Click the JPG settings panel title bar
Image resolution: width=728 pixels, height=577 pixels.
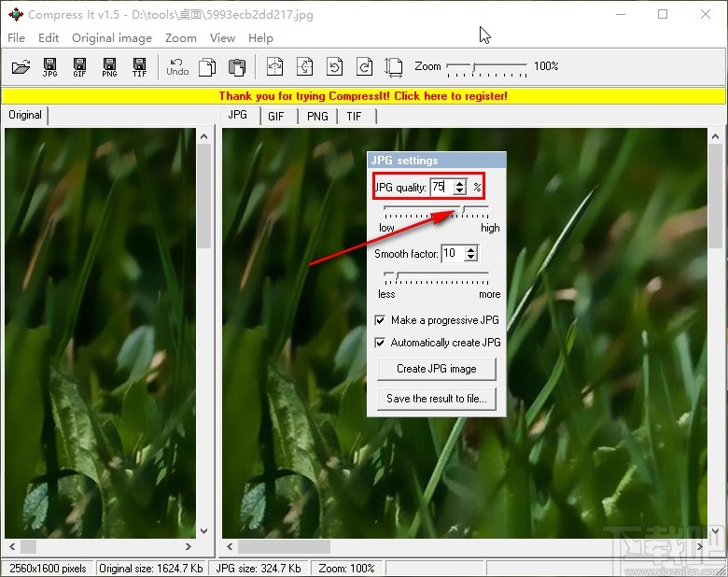[437, 161]
